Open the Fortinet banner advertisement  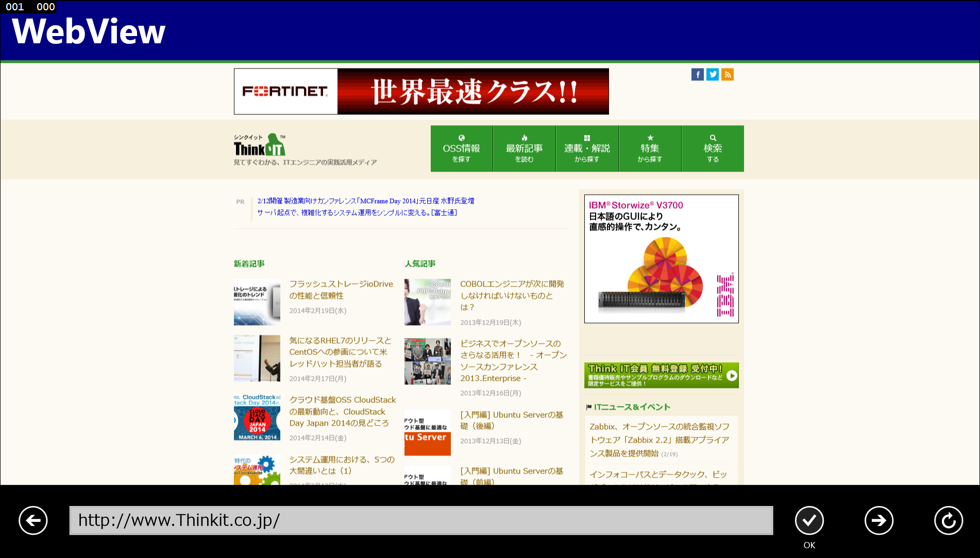(x=421, y=91)
